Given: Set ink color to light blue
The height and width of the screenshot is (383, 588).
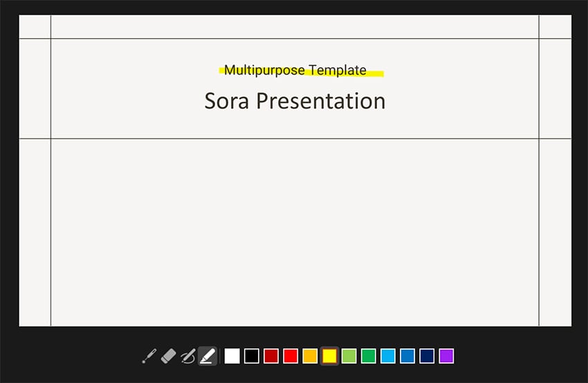Looking at the screenshot, I should [x=388, y=356].
